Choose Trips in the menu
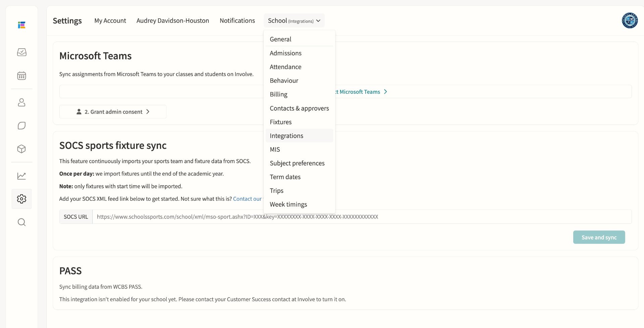Screen dimensions: 644x328 [299, 191]
